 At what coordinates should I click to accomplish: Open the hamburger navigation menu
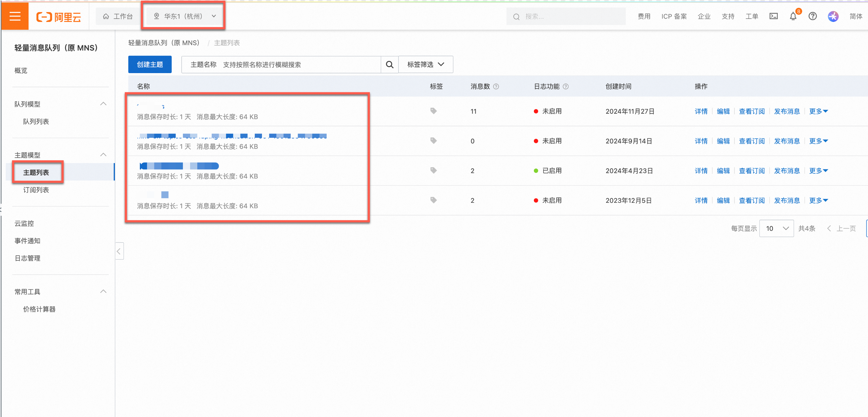point(15,16)
